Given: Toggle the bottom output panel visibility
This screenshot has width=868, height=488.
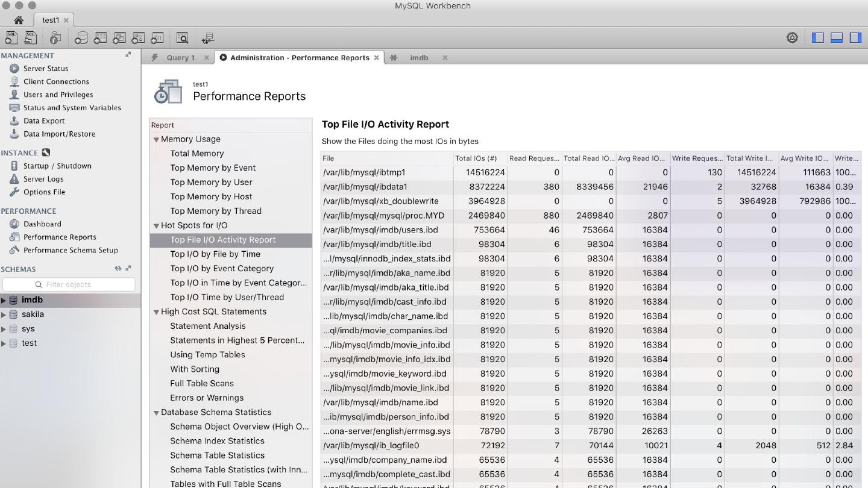Looking at the screenshot, I should (x=837, y=38).
